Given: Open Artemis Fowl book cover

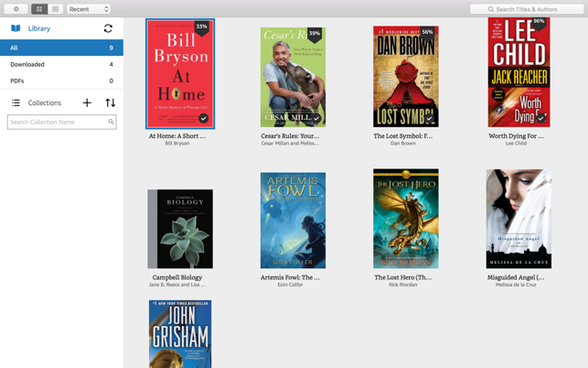Looking at the screenshot, I should coord(293,221).
